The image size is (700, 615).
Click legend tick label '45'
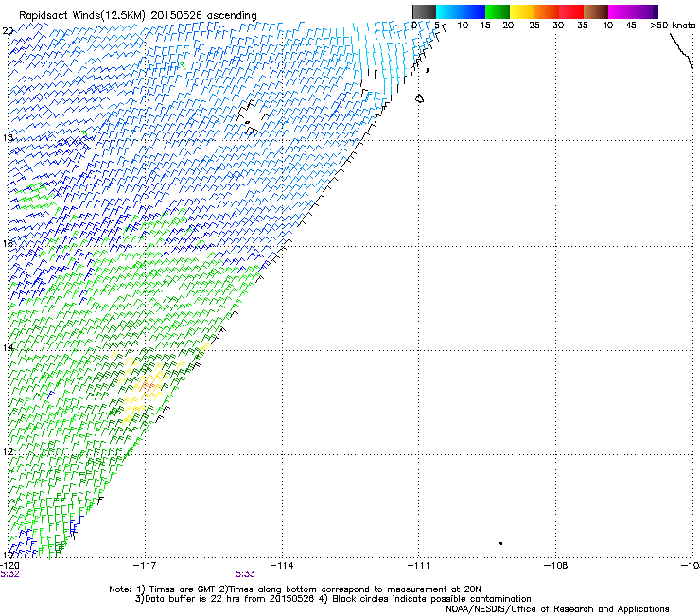[631, 26]
